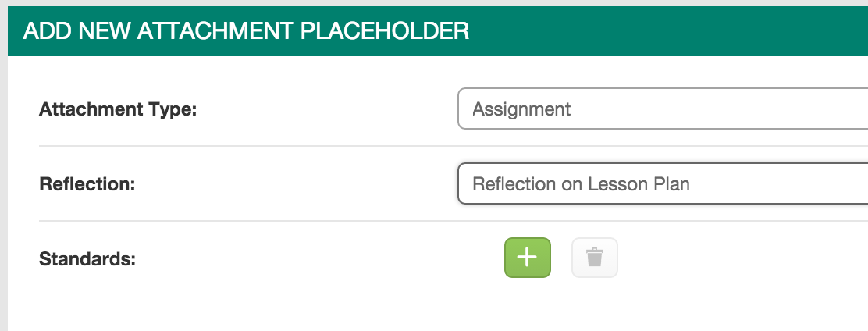Click the Reflection field label
The width and height of the screenshot is (868, 331).
87,183
